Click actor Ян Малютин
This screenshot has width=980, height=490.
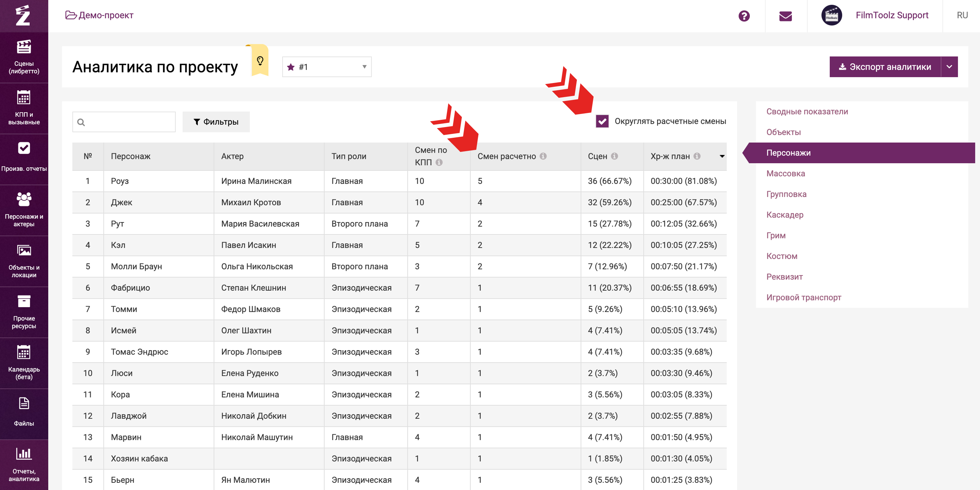[245, 480]
